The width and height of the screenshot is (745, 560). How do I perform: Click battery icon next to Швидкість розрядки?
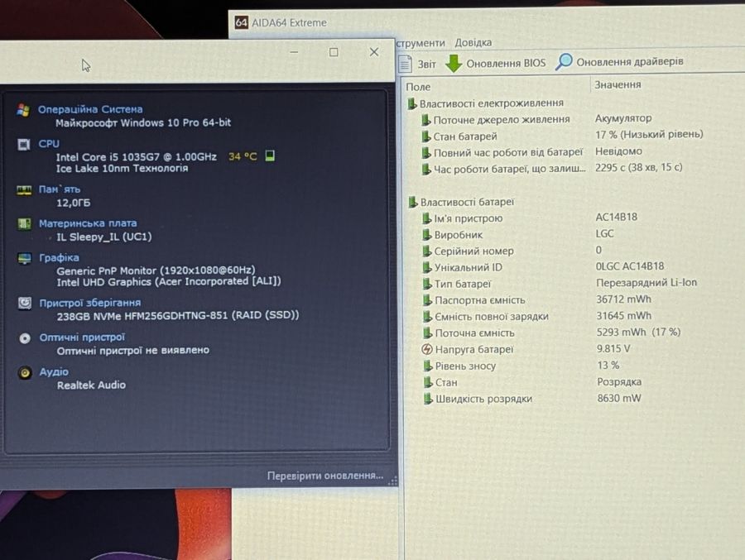[428, 399]
